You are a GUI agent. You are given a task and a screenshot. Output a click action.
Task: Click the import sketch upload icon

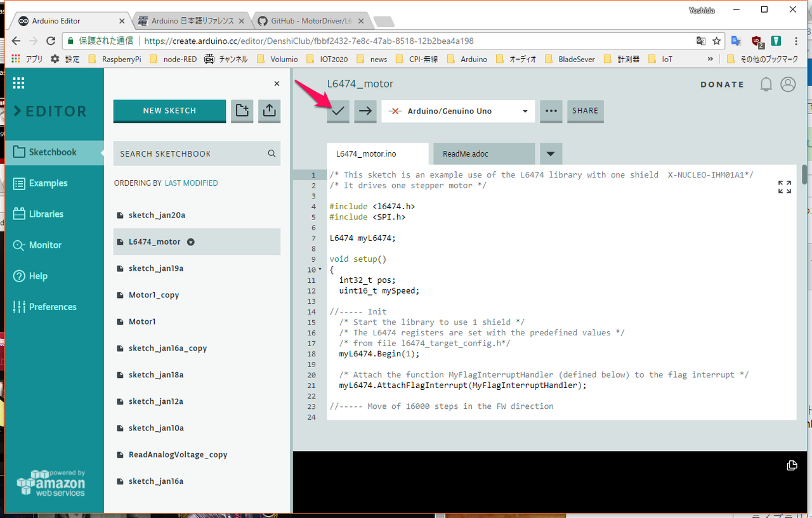[x=269, y=110]
